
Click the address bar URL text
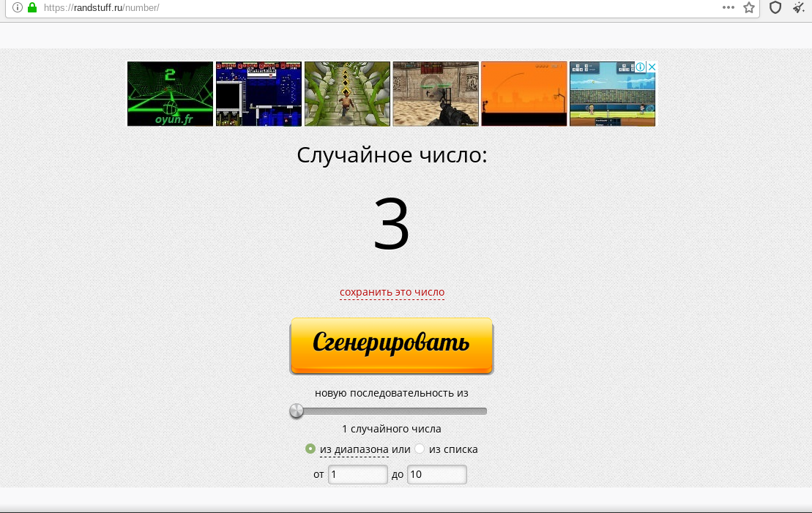tap(103, 8)
